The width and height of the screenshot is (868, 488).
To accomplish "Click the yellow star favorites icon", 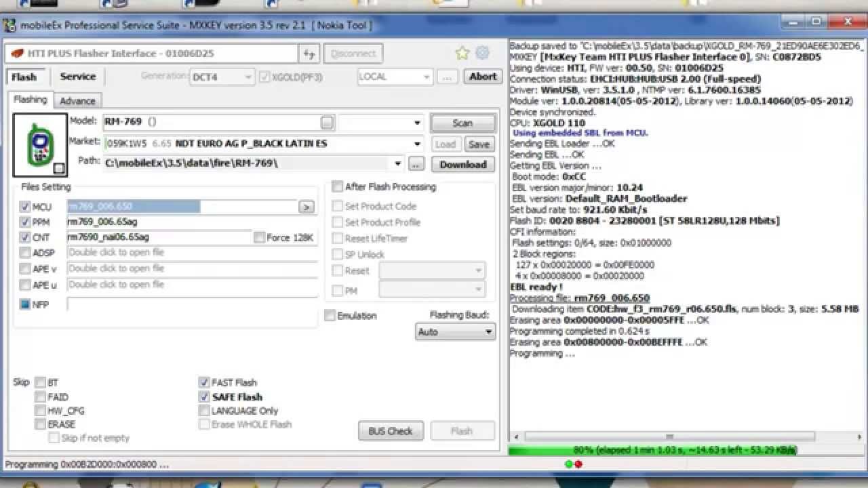I will pyautogui.click(x=462, y=53).
